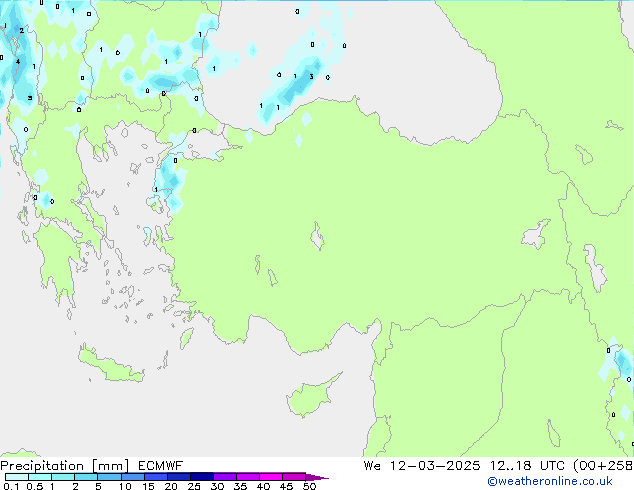Click the 'Precipitation [mm]' title text
This screenshot has height=490, width=634.
pyautogui.click(x=64, y=466)
